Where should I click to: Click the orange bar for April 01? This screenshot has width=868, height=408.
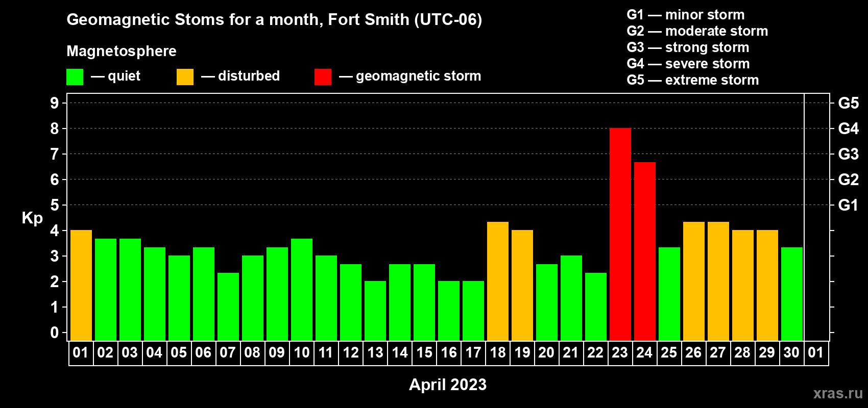tap(81, 286)
